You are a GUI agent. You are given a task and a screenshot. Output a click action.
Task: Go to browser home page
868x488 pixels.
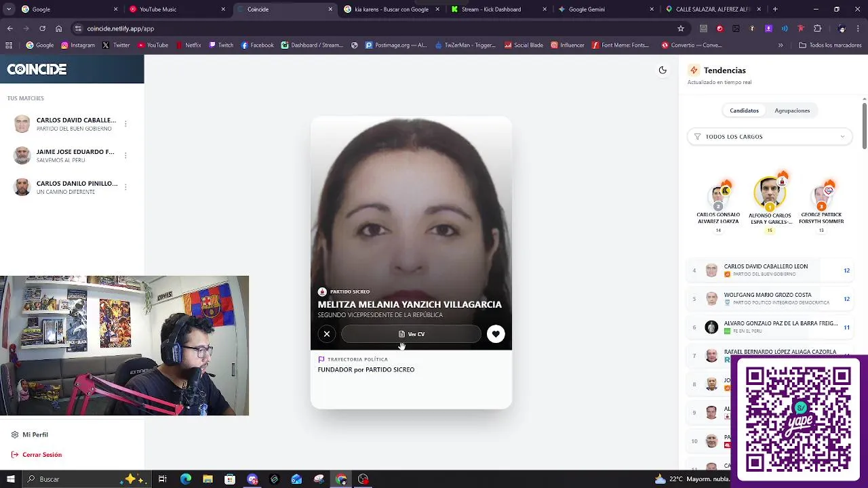[x=59, y=28]
